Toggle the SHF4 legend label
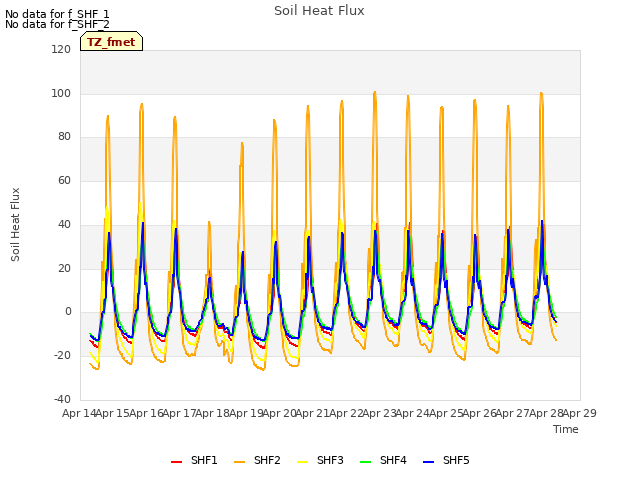Screen dimensions: 640x480 [393, 460]
